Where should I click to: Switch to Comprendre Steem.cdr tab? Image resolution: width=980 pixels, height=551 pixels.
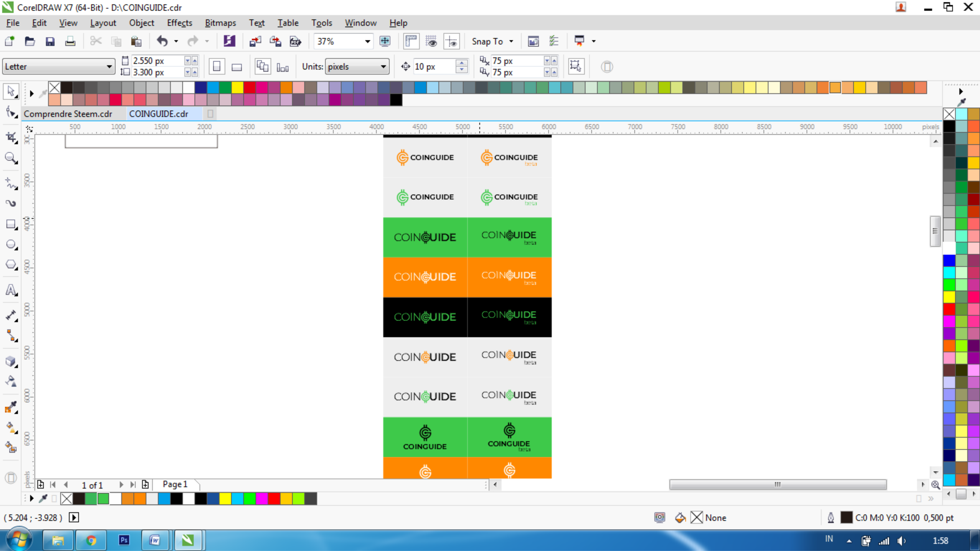tap(68, 114)
